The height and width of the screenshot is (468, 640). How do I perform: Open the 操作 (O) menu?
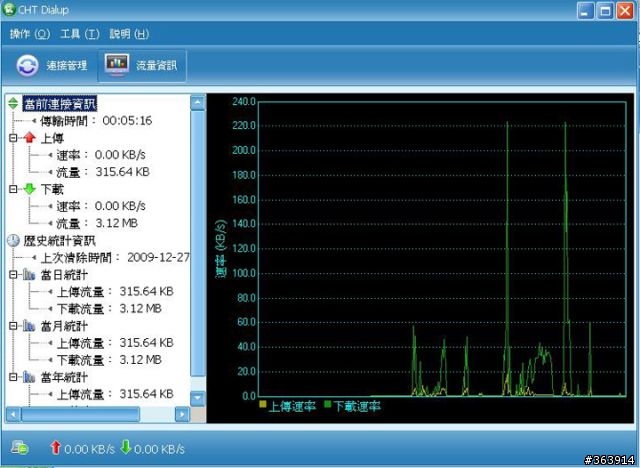tap(30, 34)
